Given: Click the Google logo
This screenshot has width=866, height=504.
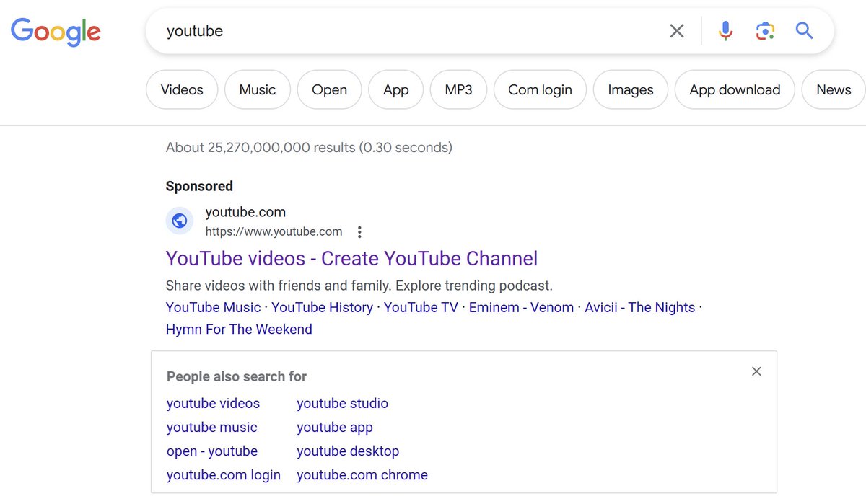Looking at the screenshot, I should point(56,32).
